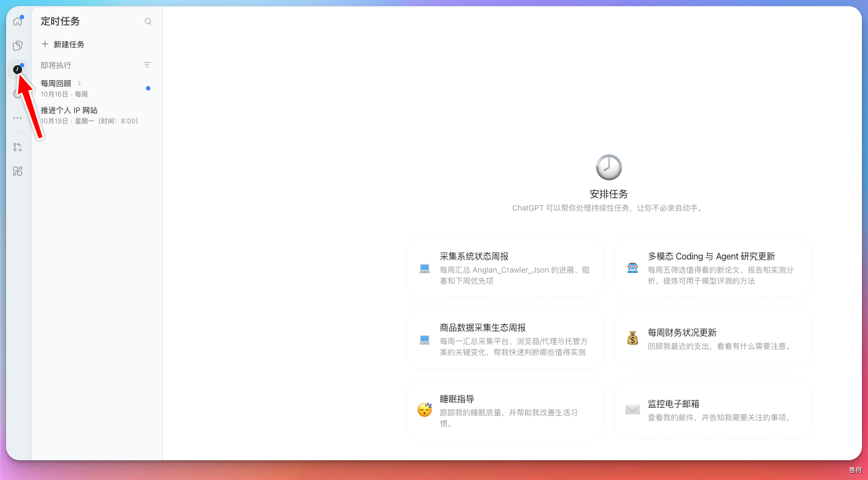Search scheduled tasks with magnifier icon
The width and height of the screenshot is (868, 480).
[x=148, y=21]
